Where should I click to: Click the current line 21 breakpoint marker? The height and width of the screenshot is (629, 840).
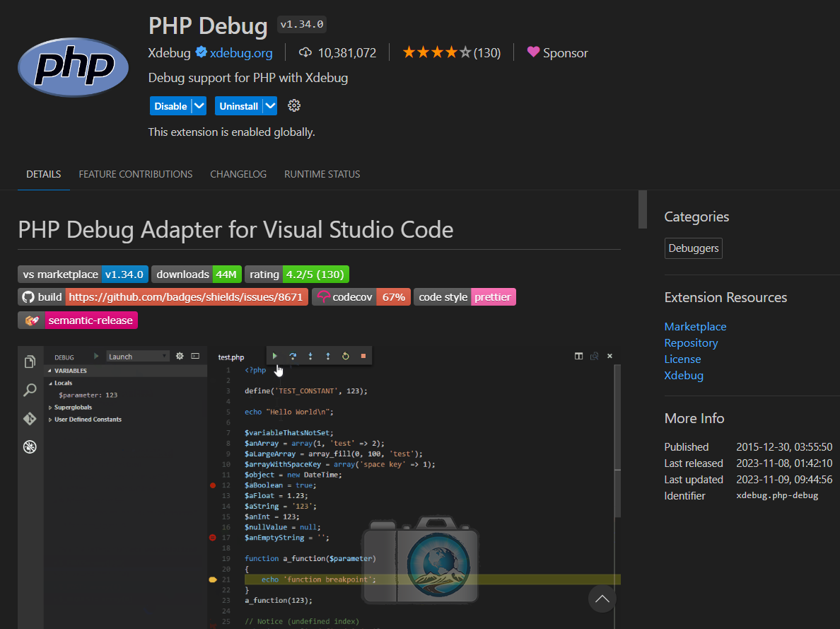[x=213, y=579]
